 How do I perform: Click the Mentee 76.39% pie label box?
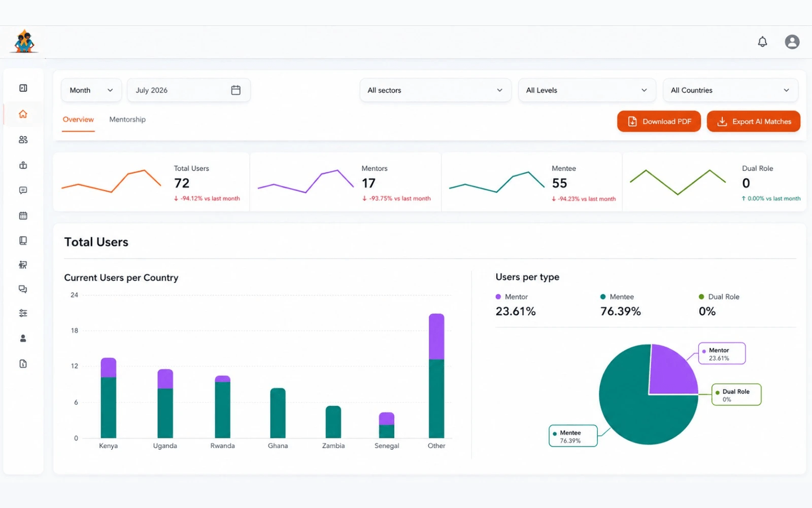pos(573,436)
